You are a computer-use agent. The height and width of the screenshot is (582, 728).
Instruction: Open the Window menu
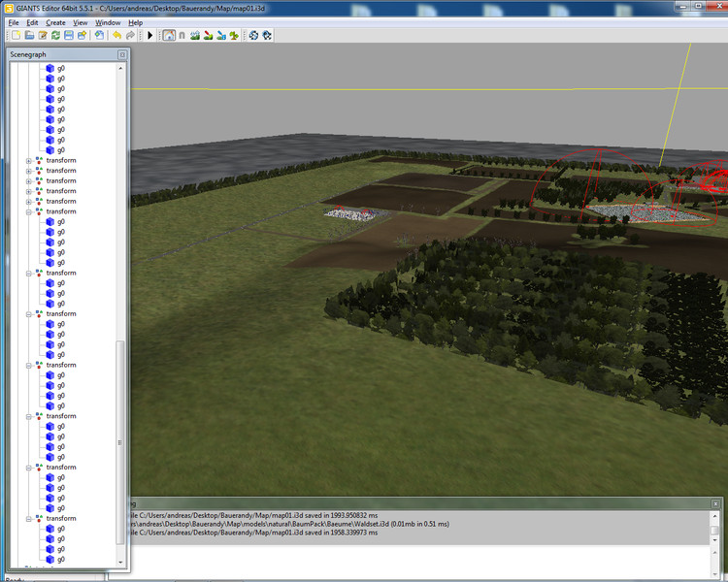click(108, 22)
